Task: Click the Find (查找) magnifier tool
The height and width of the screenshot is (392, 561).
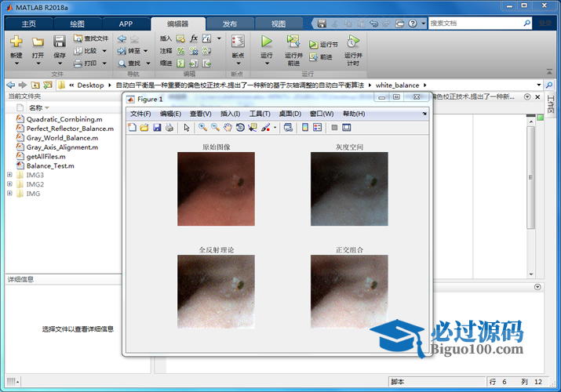Action: [x=129, y=64]
